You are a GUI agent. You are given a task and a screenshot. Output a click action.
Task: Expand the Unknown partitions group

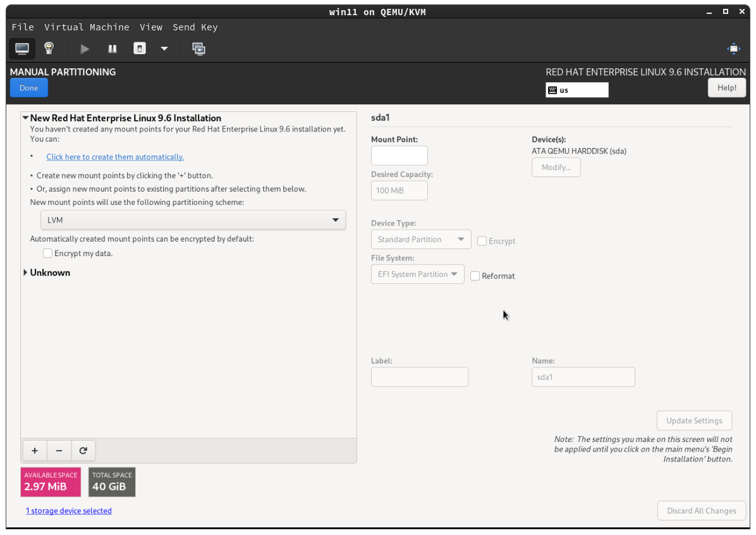click(x=25, y=273)
